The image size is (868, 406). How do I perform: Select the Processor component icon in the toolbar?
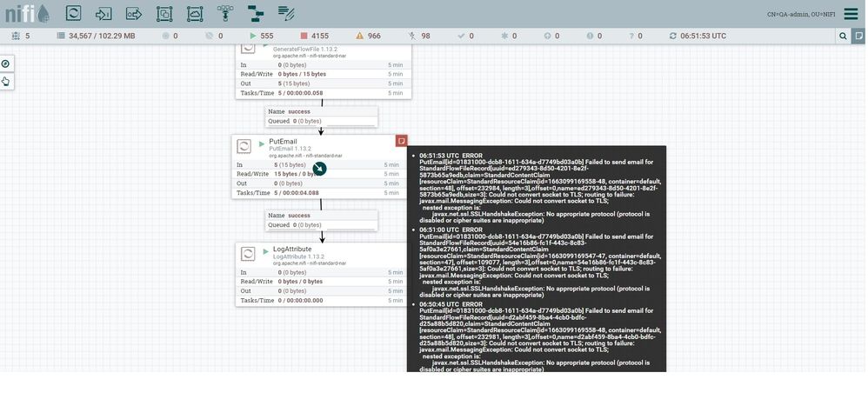pos(74,13)
